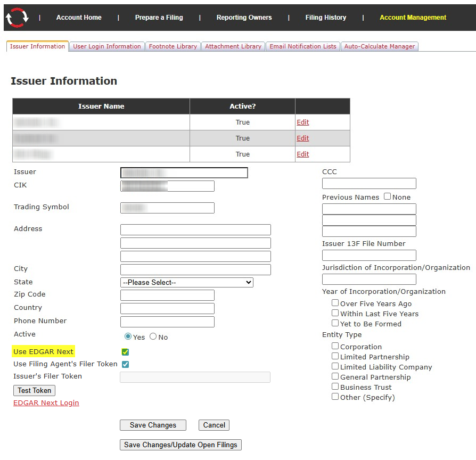Check the Previous Names None checkbox

click(x=387, y=196)
